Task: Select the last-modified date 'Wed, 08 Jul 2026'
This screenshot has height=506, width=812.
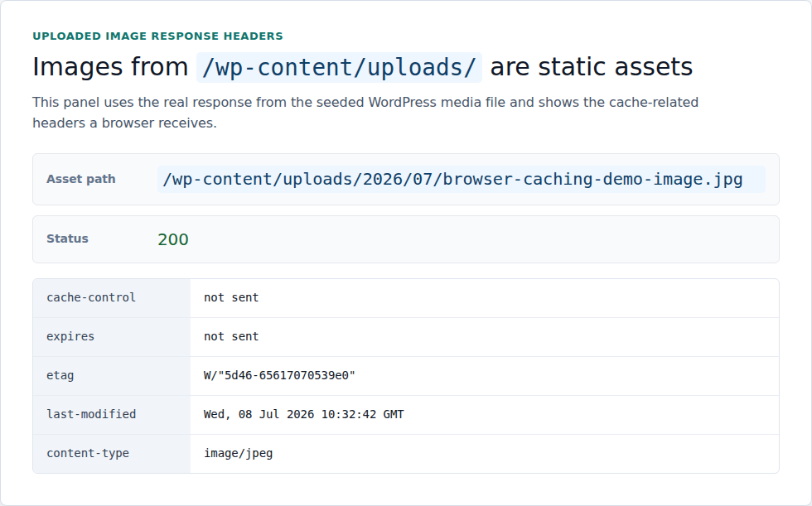Action: [259, 414]
